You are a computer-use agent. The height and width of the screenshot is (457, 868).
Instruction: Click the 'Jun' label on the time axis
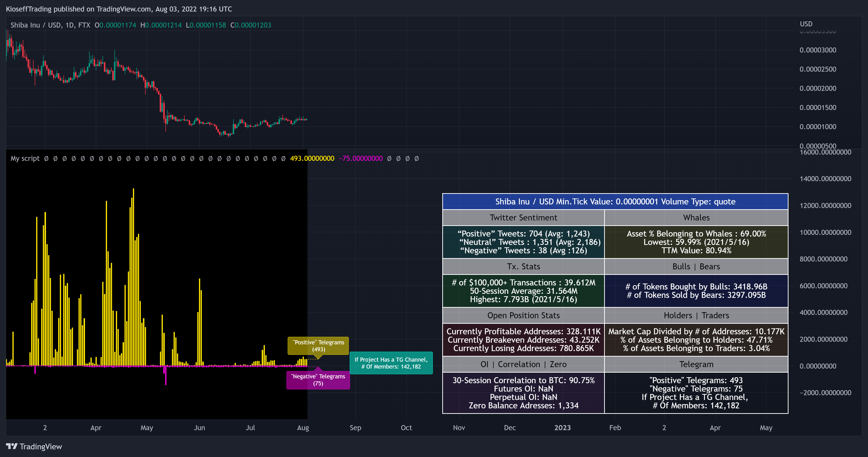coord(199,428)
